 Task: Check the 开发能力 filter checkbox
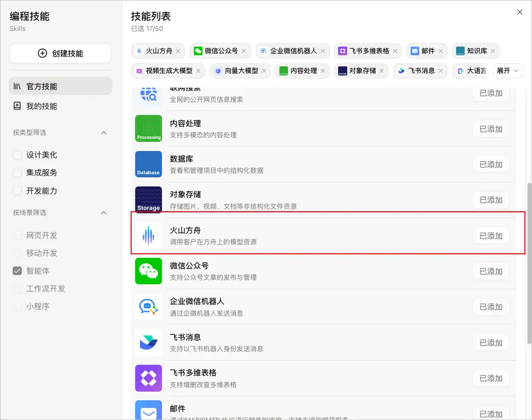[17, 190]
